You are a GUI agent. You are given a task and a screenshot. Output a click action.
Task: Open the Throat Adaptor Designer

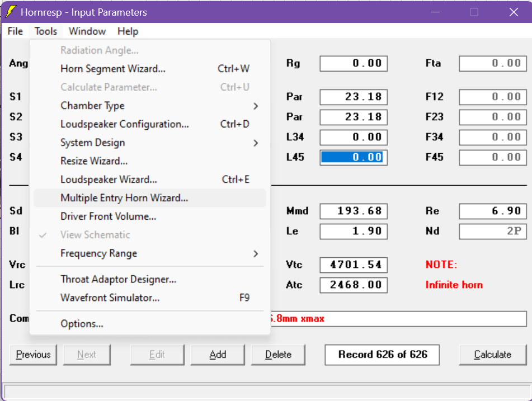tap(150, 280)
